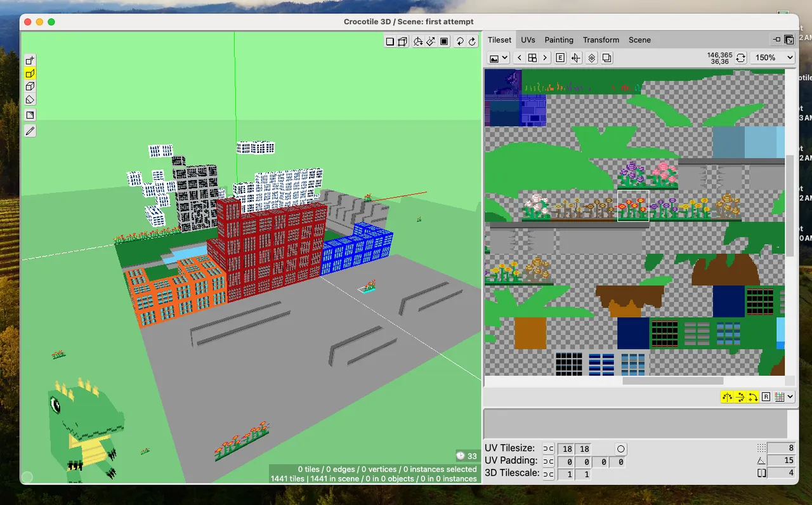Go to next tileset arrow
812x505 pixels.
point(545,58)
